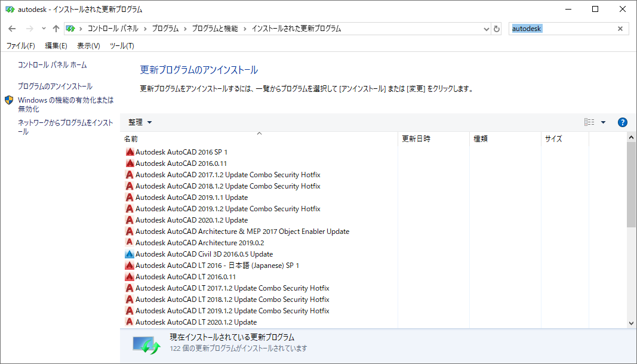This screenshot has width=637, height=364.
Task: Select icon of AutoCAD LT 2018.1.2 Hotfix
Action: point(130,300)
